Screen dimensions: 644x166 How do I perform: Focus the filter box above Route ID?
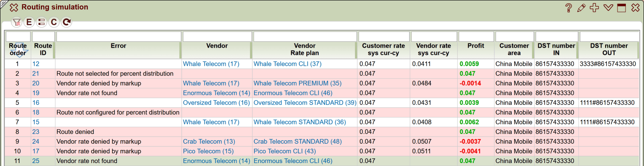pos(43,37)
